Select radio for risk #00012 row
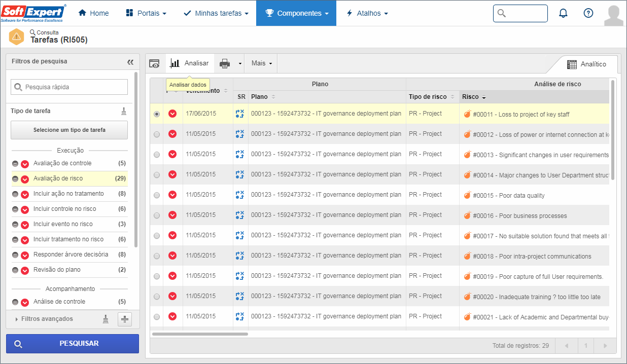 [157, 134]
